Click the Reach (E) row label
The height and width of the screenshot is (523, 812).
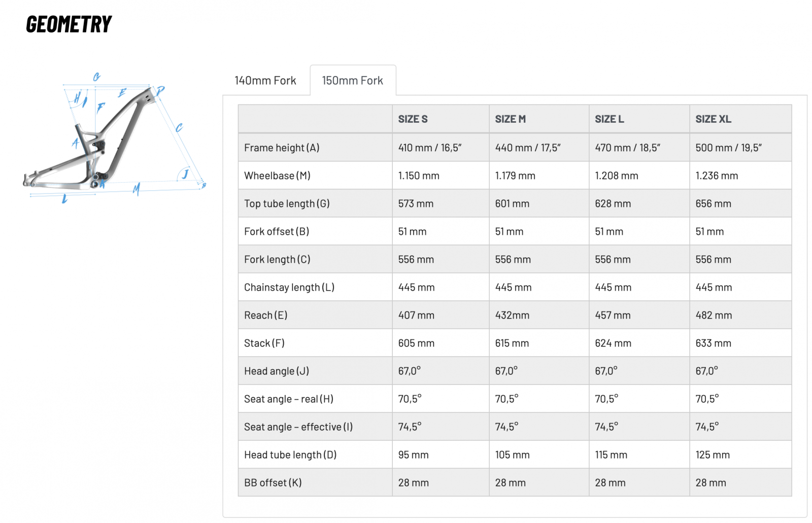tap(265, 315)
